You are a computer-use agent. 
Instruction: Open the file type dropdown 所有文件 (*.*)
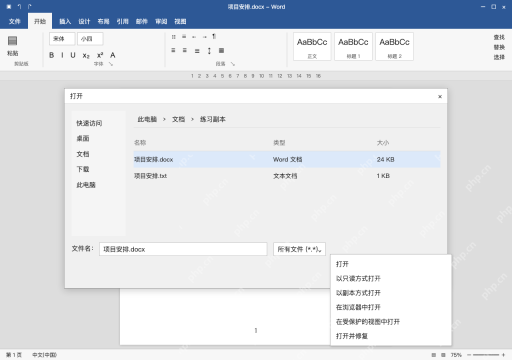(x=299, y=249)
